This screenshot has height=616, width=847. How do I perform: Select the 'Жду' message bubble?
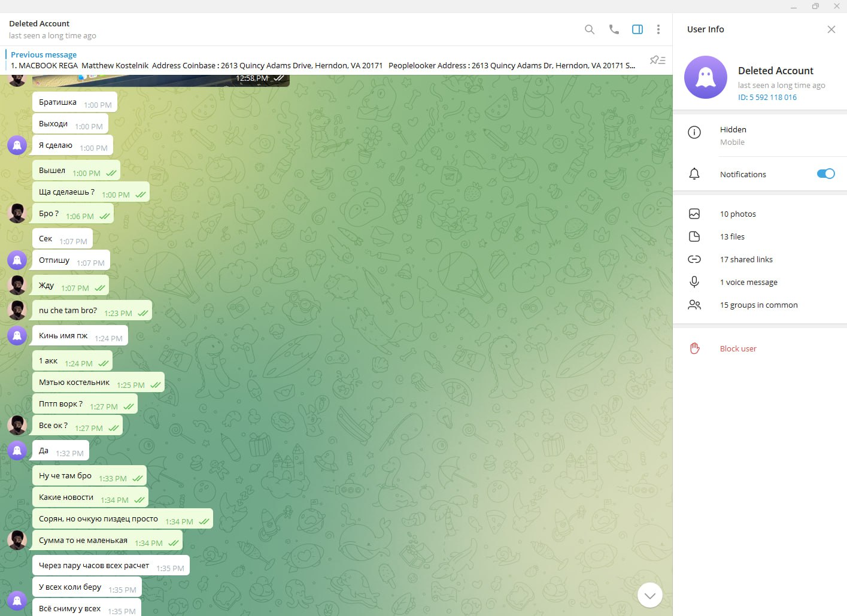coord(71,286)
